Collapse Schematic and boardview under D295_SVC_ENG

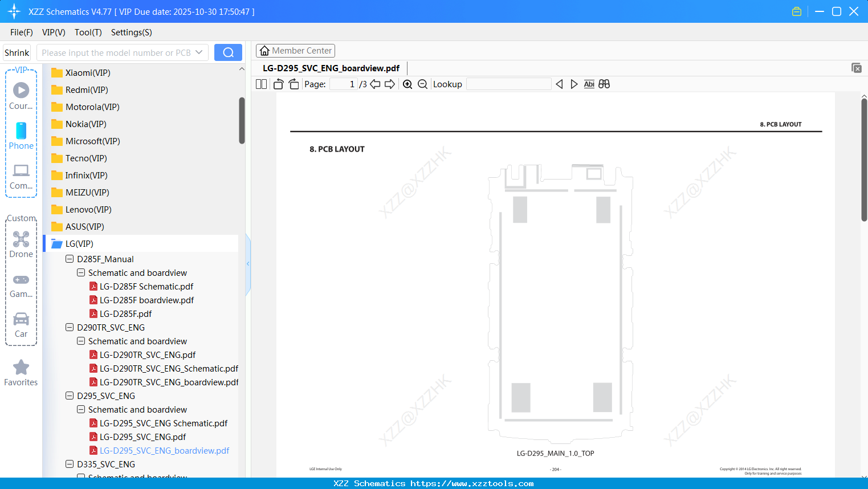click(x=81, y=410)
